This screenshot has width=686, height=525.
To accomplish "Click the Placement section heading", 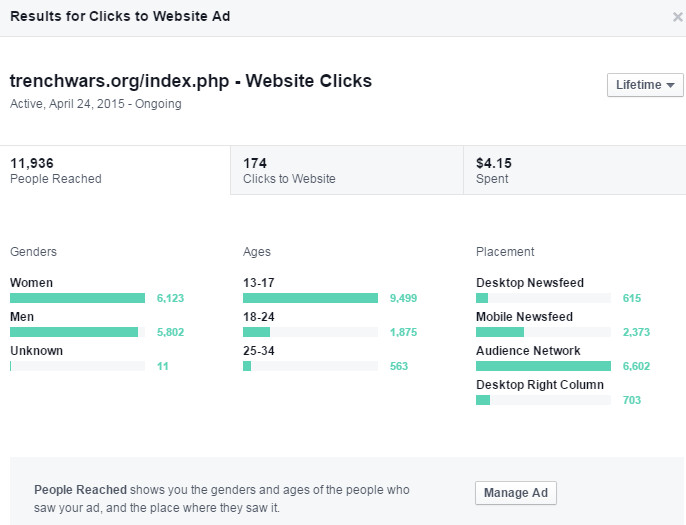I will pyautogui.click(x=505, y=252).
